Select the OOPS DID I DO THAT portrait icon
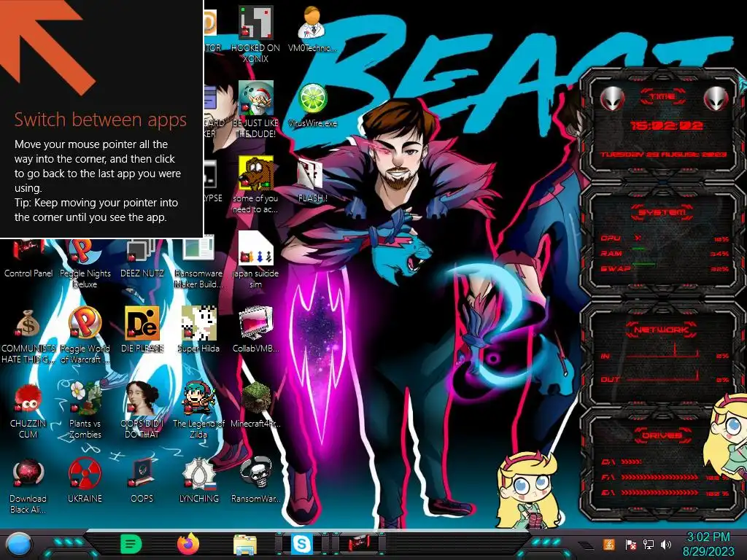Image resolution: width=747 pixels, height=560 pixels. 142,411
